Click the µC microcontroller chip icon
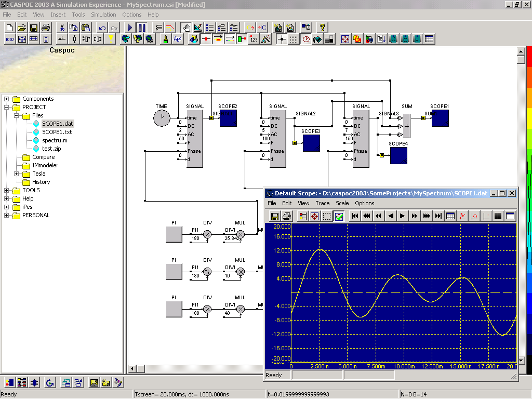 393,39
